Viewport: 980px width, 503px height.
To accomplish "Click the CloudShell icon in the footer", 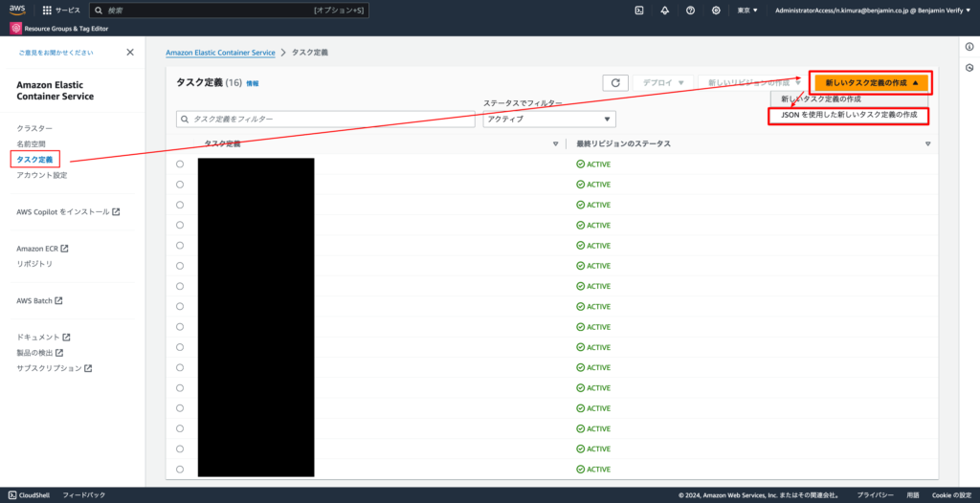I will pyautogui.click(x=12, y=495).
